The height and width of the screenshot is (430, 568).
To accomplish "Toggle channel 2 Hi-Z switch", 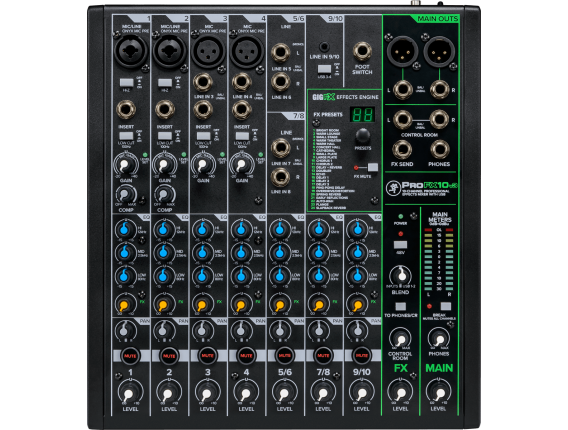I will (165, 83).
